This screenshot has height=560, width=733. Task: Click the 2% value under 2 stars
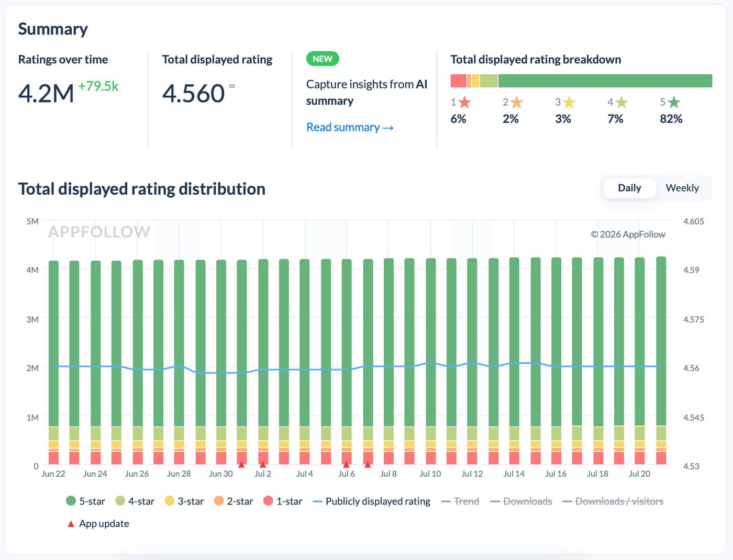tap(510, 119)
